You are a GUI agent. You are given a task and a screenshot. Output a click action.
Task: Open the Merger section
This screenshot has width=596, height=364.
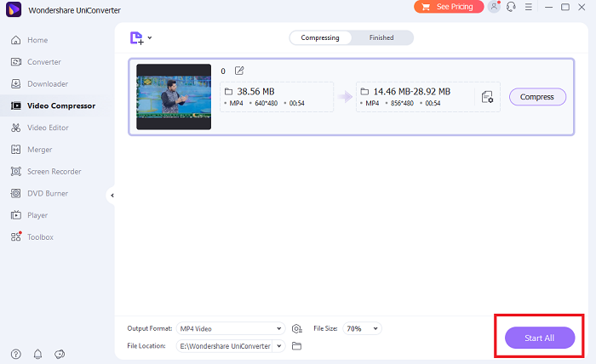[x=39, y=150]
